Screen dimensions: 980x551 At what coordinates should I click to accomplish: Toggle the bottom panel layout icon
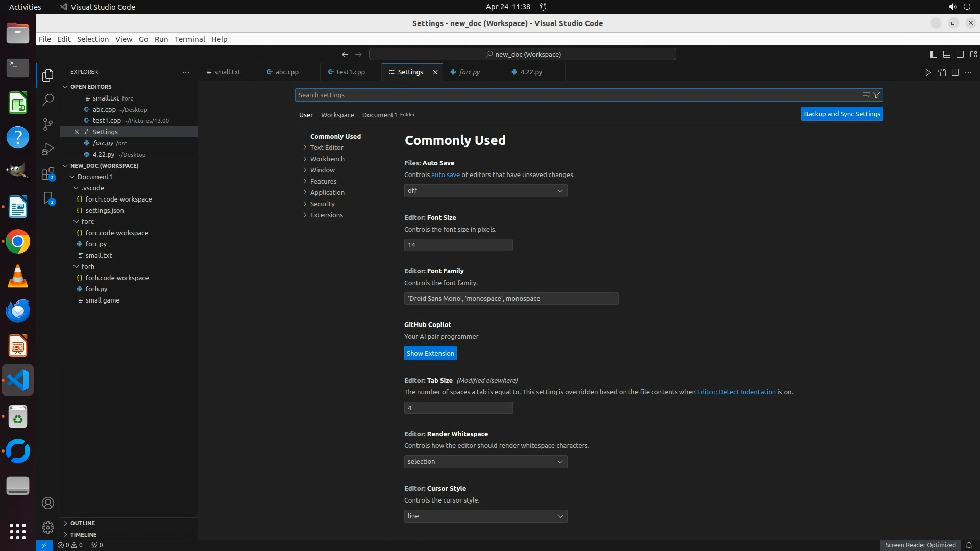[946, 54]
